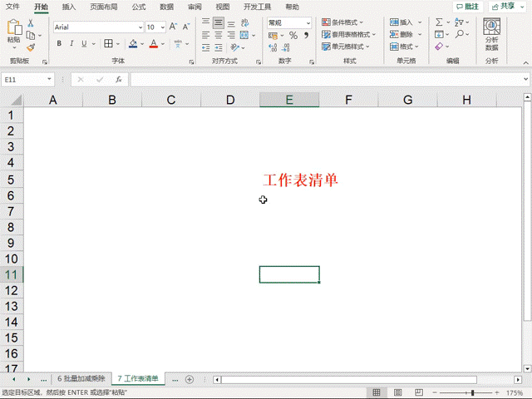Switch to 页面布局 ribbon tab
This screenshot has height=399, width=532.
104,7
